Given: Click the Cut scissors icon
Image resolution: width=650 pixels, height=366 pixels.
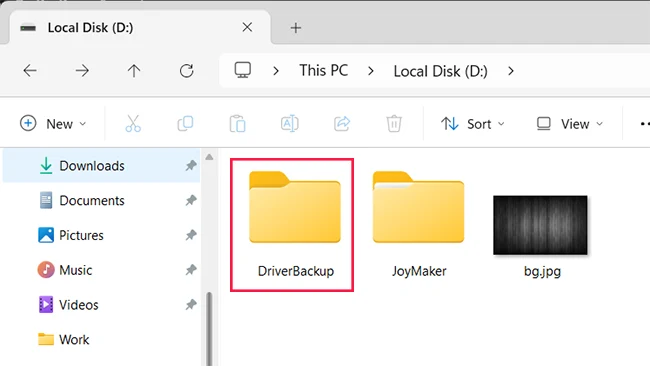Looking at the screenshot, I should pyautogui.click(x=133, y=124).
